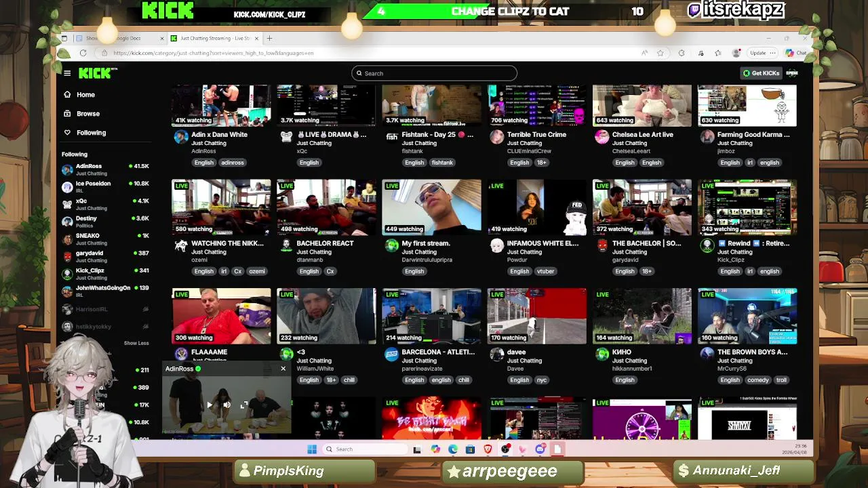Image resolution: width=868 pixels, height=488 pixels.
Task: Click the browser address bar URL
Action: [214, 53]
